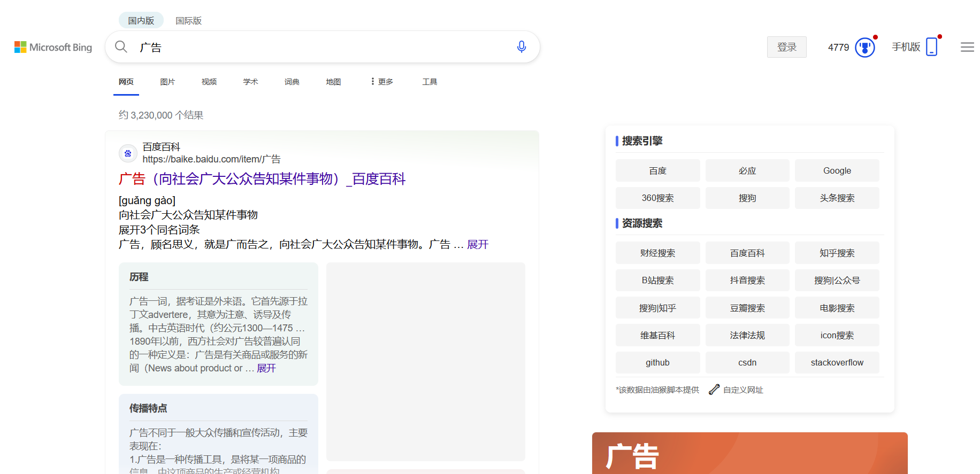The height and width of the screenshot is (474, 980).
Task: Click the 约 3,230,000 个结果 text
Action: click(161, 115)
